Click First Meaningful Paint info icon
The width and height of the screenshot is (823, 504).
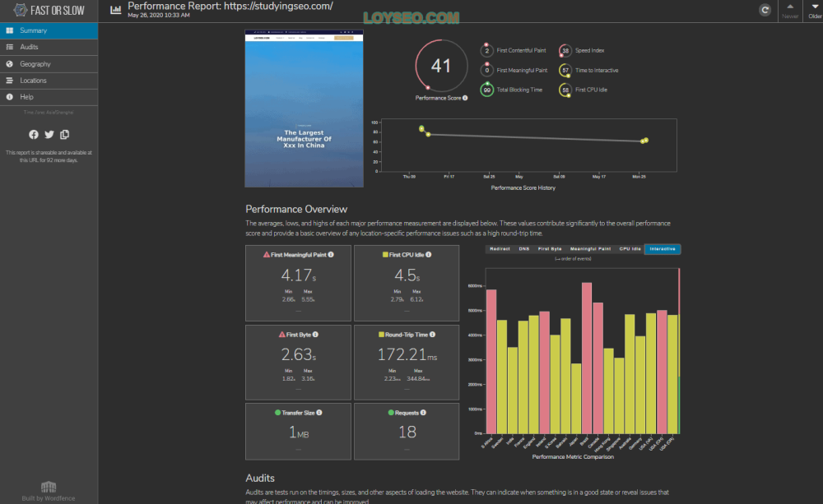(x=331, y=255)
